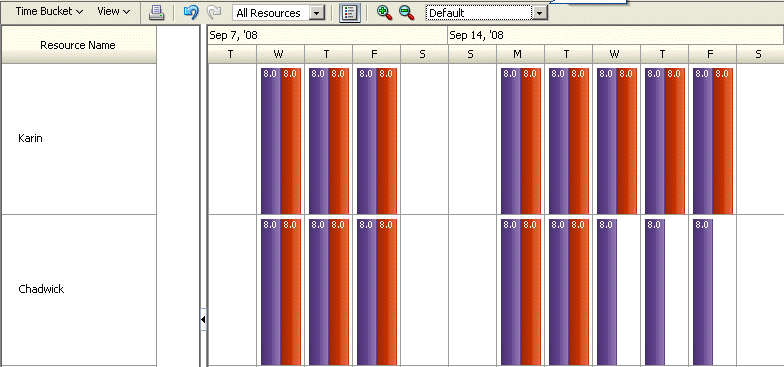The image size is (784, 367).
Task: Toggle the legend/list view button
Action: coord(350,13)
